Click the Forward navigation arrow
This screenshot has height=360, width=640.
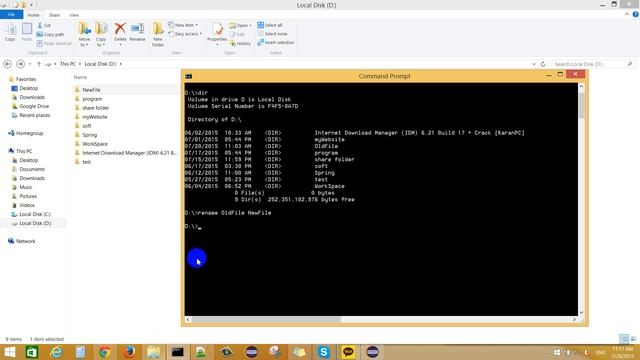point(20,64)
